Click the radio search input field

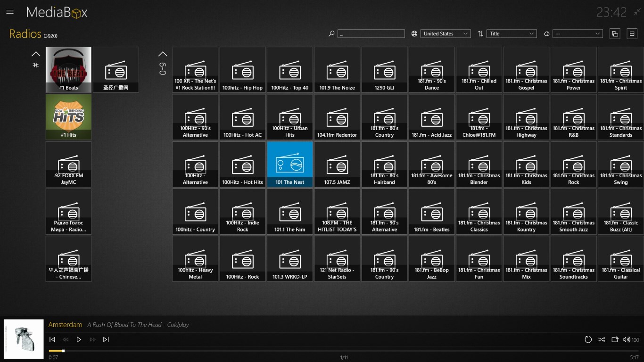tap(371, 33)
